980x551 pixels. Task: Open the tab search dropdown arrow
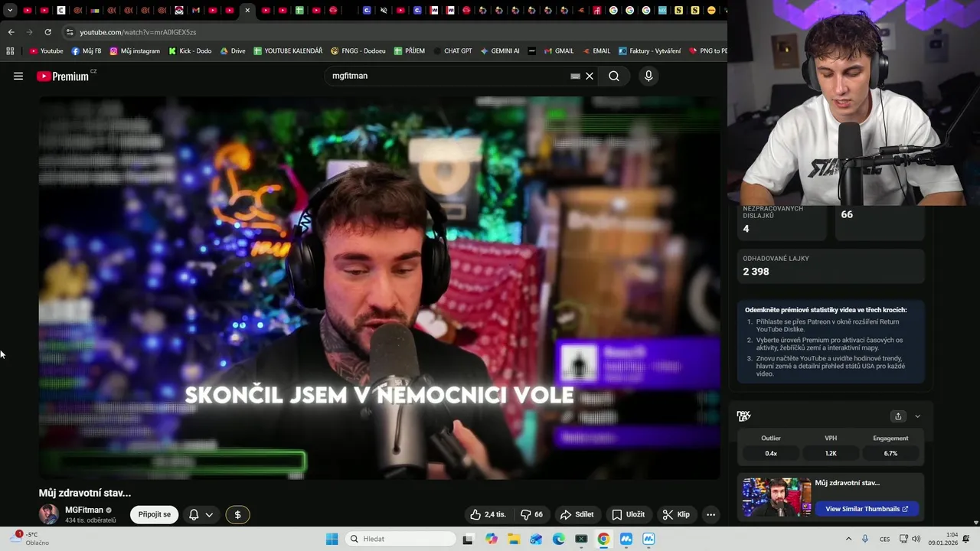9,11
